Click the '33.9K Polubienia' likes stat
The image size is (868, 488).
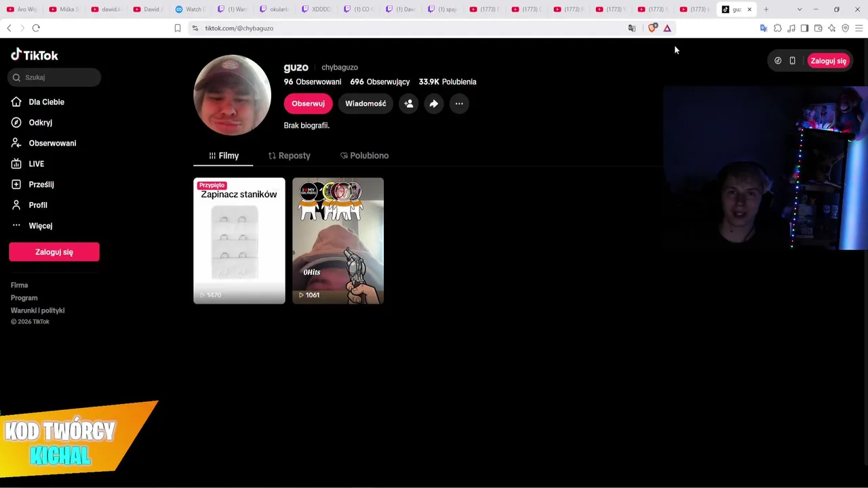click(x=448, y=82)
